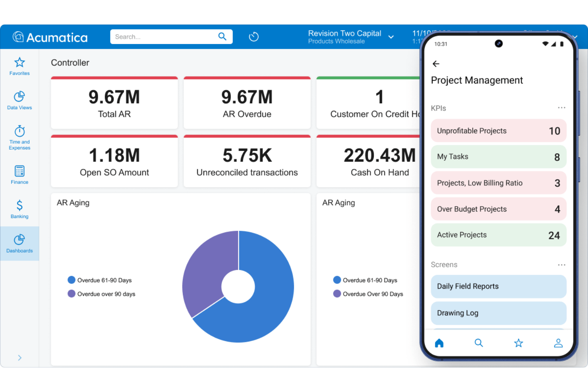Viewport: 588px width, 392px height.
Task: Open the Screens section ellipsis menu
Action: tap(561, 265)
